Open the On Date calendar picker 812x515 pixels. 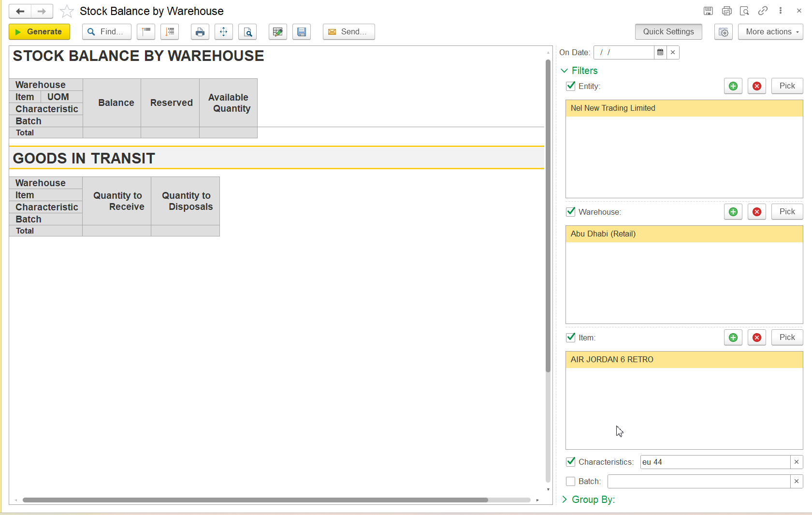pyautogui.click(x=660, y=52)
